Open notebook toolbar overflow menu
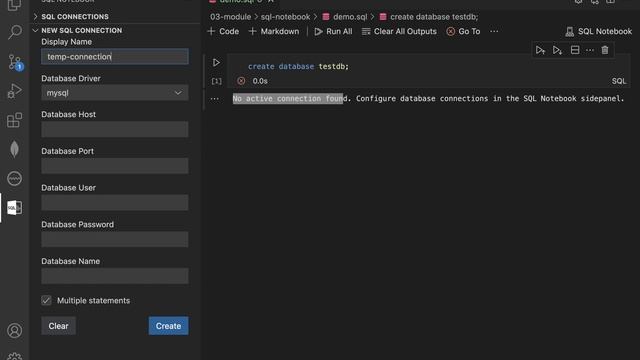 coord(494,31)
